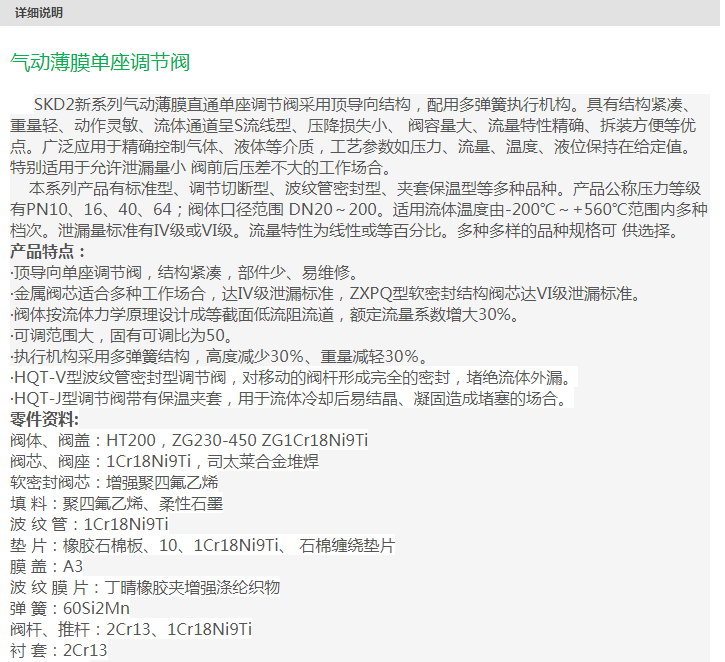Click the 详细说明 tab header
725x662 pixels.
coord(38,13)
